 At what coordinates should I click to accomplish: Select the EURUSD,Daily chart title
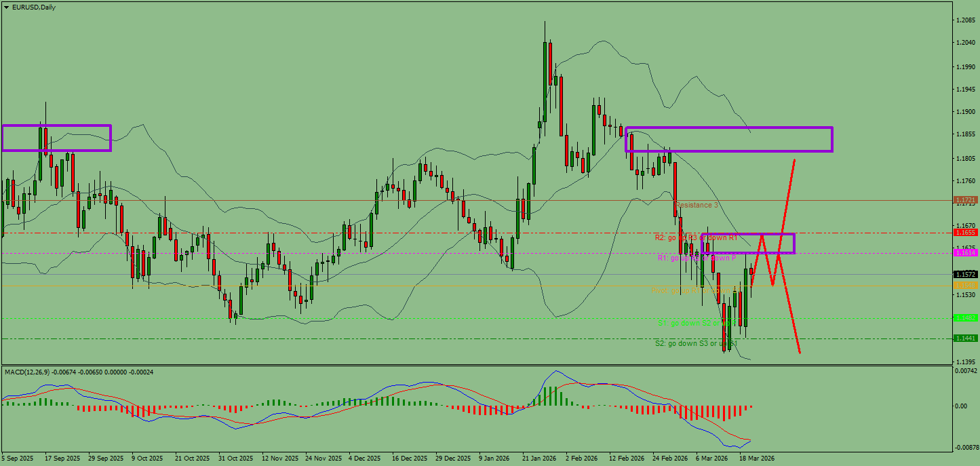click(35, 7)
